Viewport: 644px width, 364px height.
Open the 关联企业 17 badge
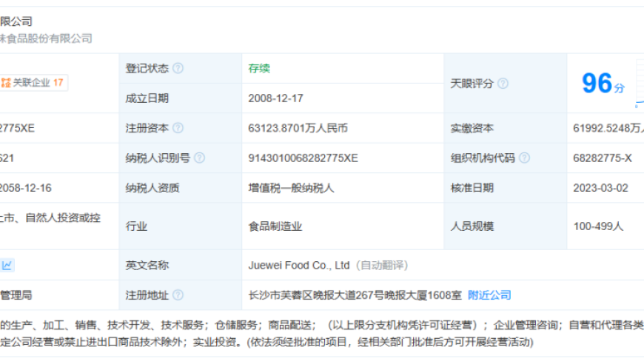33,83
